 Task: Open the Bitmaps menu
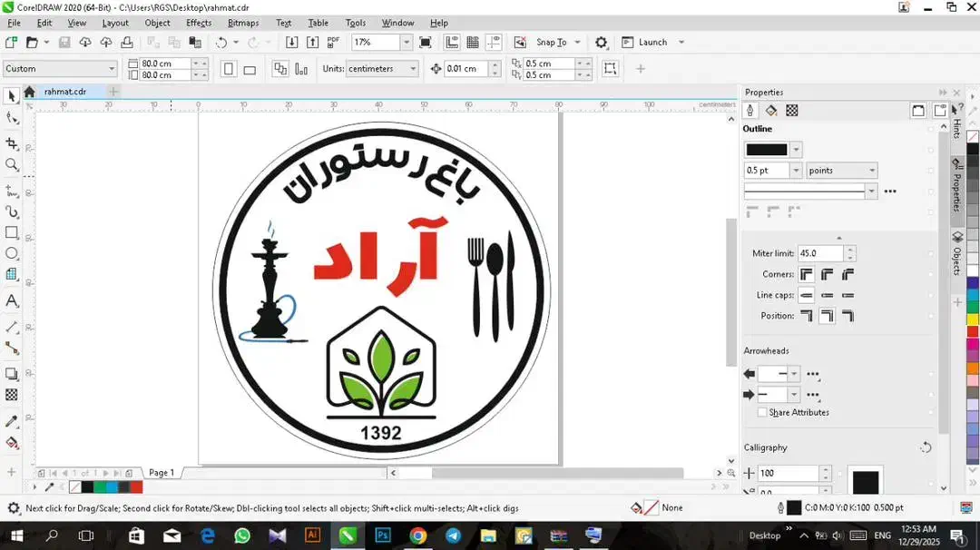(x=243, y=23)
